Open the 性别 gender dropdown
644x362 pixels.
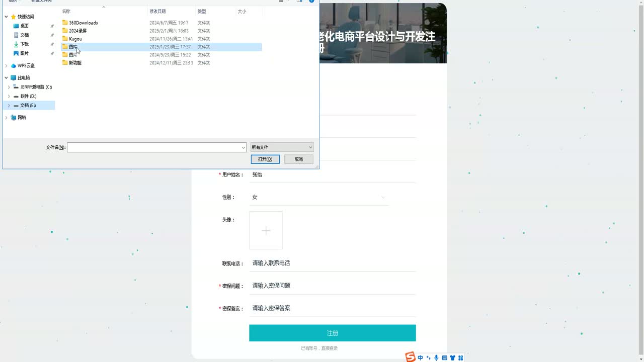(319, 197)
